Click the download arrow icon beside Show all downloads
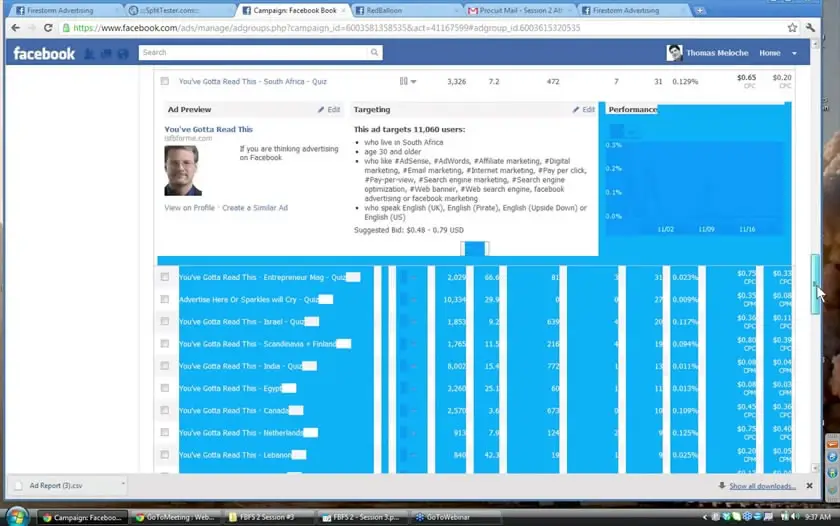Viewport: 840px width, 526px height. click(722, 485)
